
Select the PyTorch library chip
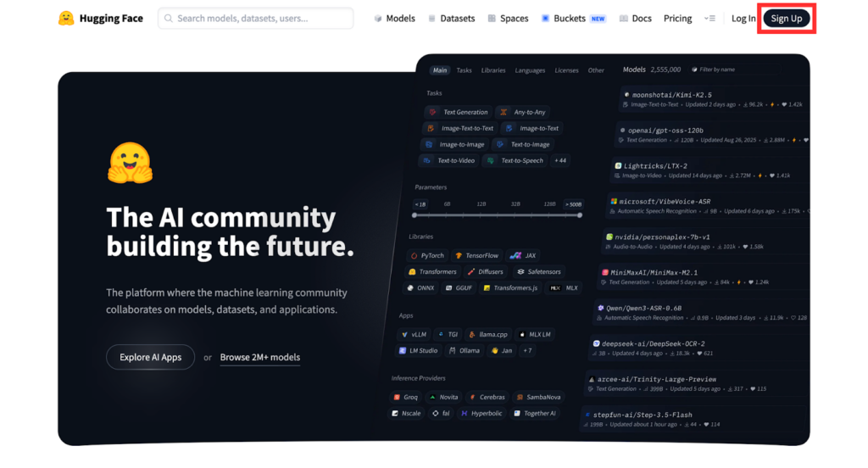(x=427, y=255)
